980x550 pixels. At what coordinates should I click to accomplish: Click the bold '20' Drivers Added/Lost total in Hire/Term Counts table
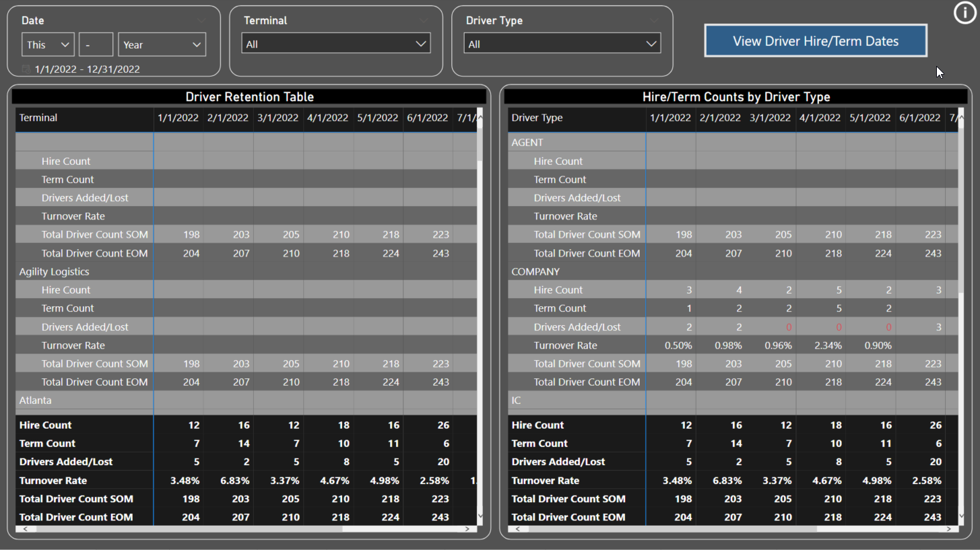[x=936, y=462]
